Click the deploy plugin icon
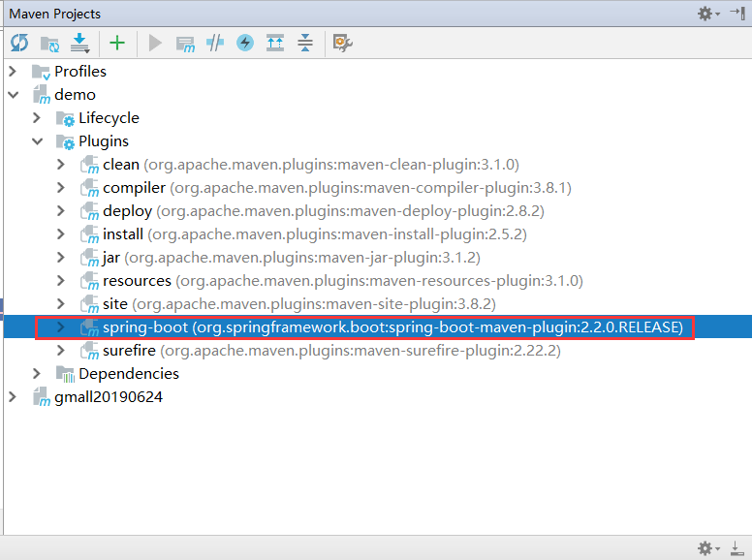This screenshot has height=560, width=752. click(89, 211)
